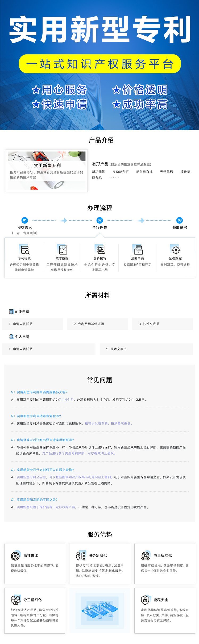Viewport: 199px width, 644px height.
Task: Open the 实用新型专利 product image card
Action: pos(47,171)
